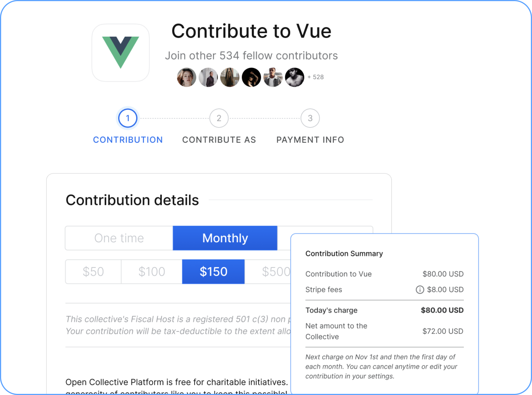
Task: Click the first contributor avatar
Action: [186, 77]
